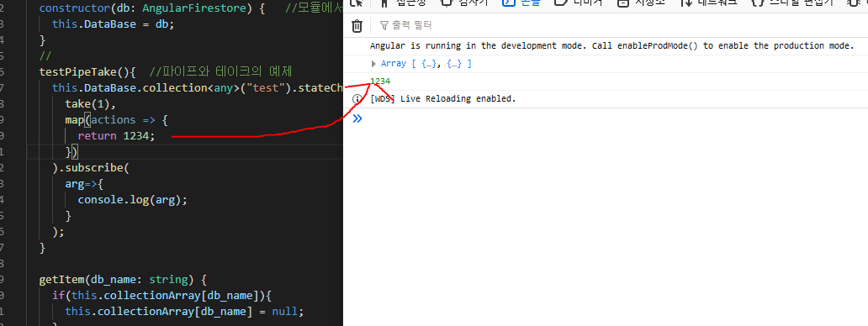Click the arg=>{ line in editor
Screen dimensions: 868x326
pos(84,184)
